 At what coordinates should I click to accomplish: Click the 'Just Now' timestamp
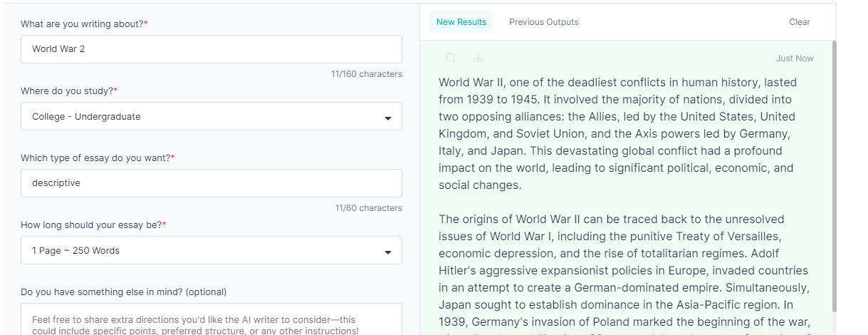pos(795,58)
